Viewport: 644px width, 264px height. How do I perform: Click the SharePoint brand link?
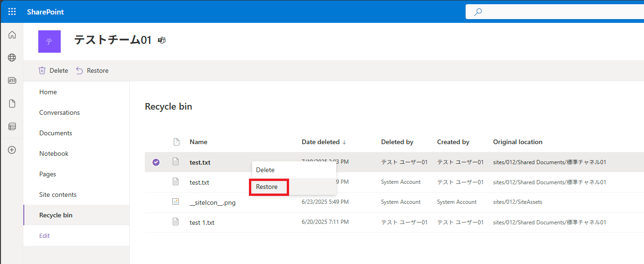tap(45, 12)
